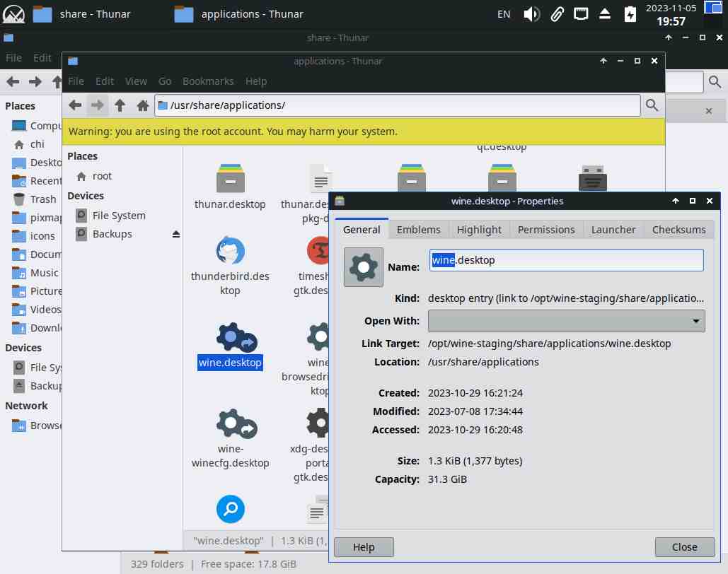Click the gear icon in Properties dialog
The width and height of the screenshot is (728, 574).
click(364, 267)
